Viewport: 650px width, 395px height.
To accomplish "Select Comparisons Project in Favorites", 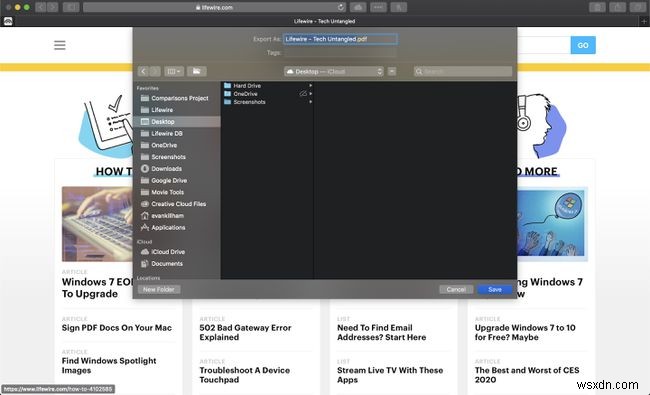I will (x=177, y=98).
